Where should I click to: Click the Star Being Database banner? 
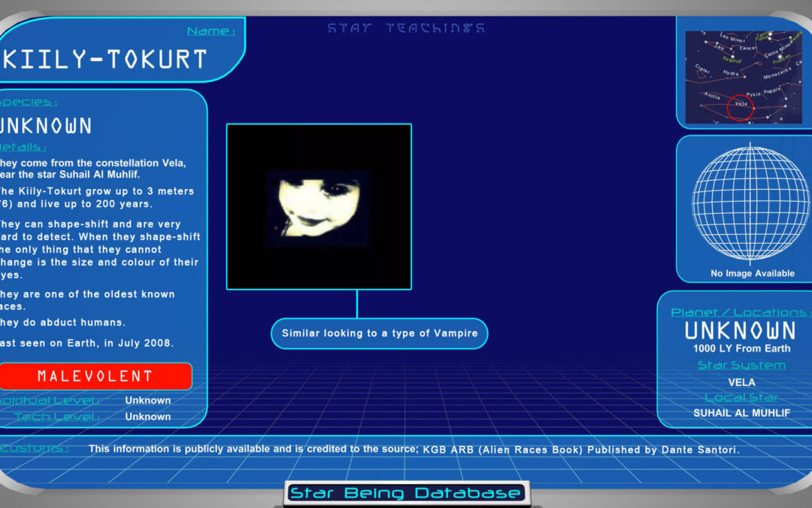tap(406, 494)
